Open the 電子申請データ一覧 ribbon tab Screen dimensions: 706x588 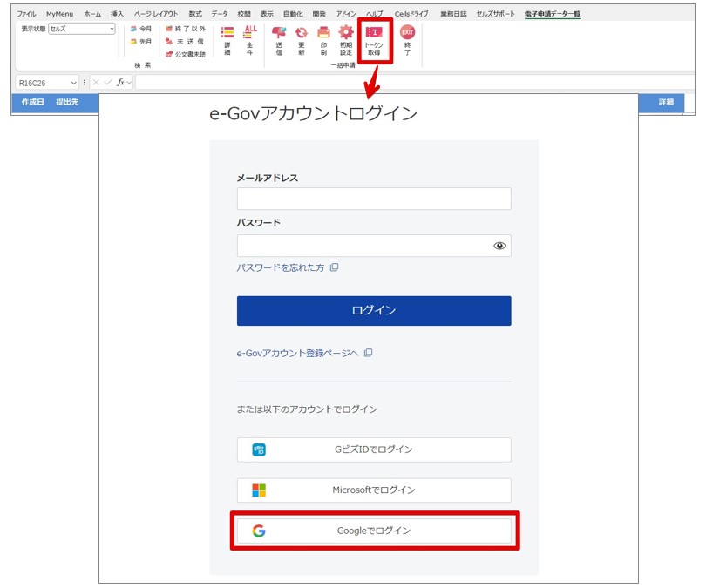[553, 14]
